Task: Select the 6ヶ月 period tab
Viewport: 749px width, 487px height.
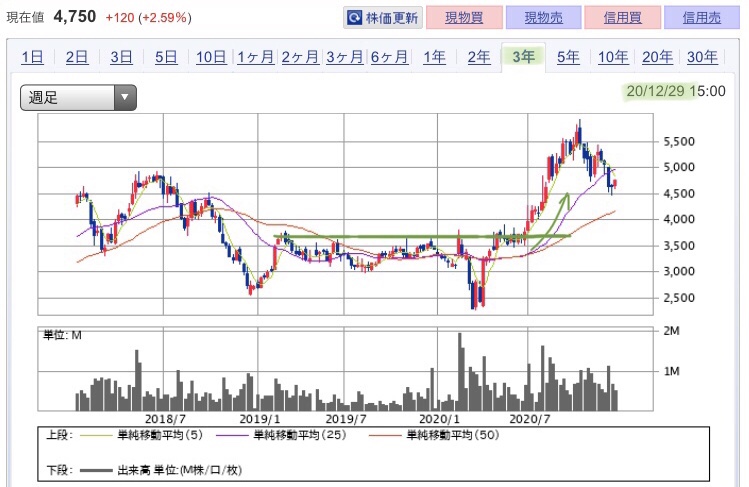Action: click(389, 57)
